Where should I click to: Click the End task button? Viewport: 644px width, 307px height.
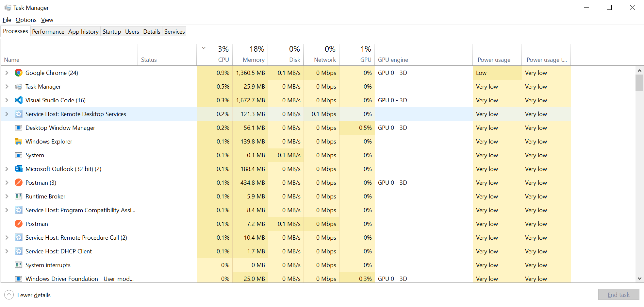coord(619,295)
